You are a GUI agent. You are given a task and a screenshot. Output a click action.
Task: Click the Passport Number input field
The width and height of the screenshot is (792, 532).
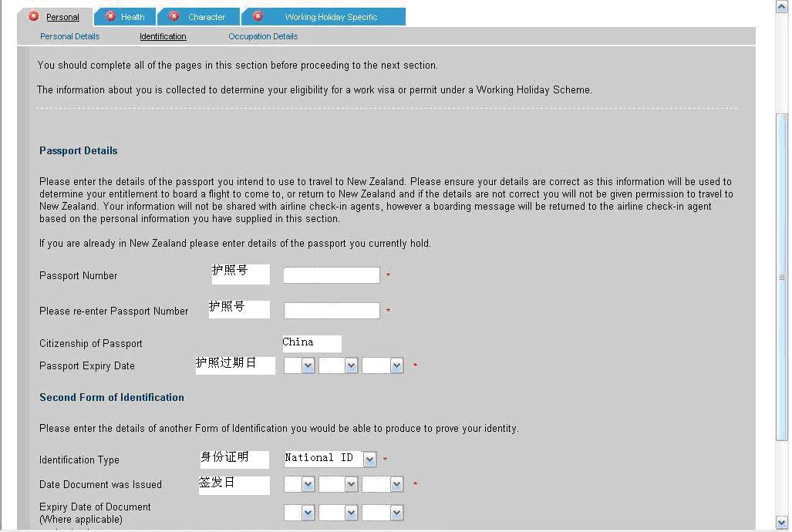[x=331, y=275]
